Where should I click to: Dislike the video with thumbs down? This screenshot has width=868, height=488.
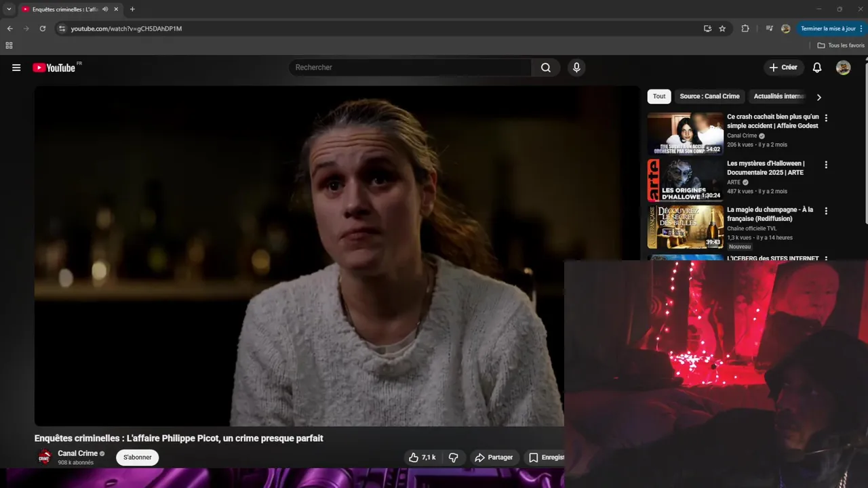point(454,457)
